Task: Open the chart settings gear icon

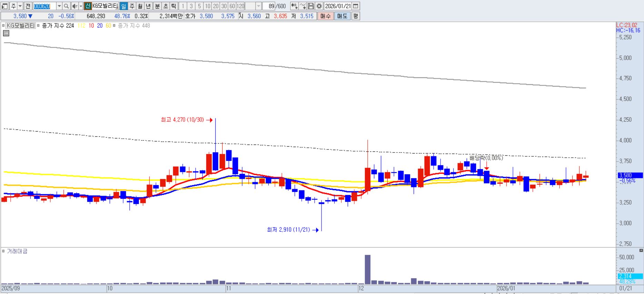Action: click(x=319, y=6)
